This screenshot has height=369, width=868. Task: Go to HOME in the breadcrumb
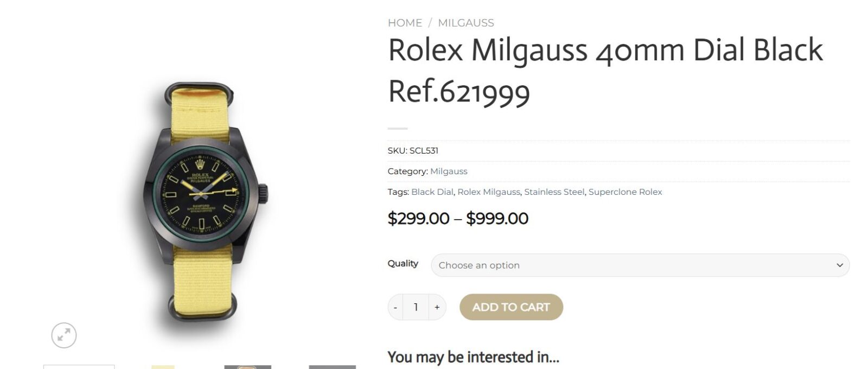405,23
